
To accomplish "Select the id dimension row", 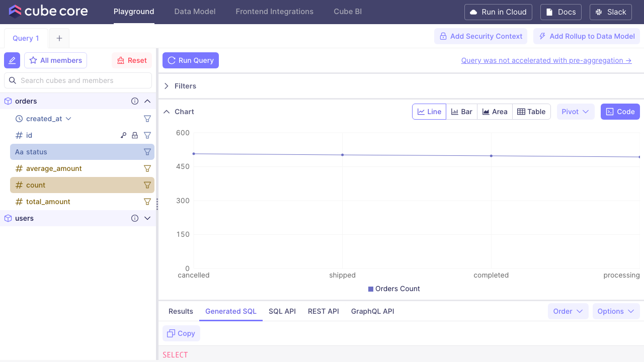I will coord(82,135).
